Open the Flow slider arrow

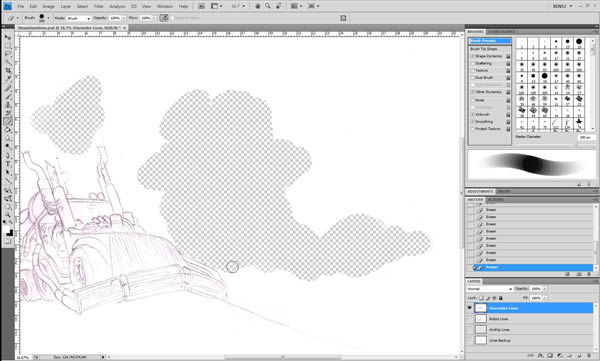155,18
